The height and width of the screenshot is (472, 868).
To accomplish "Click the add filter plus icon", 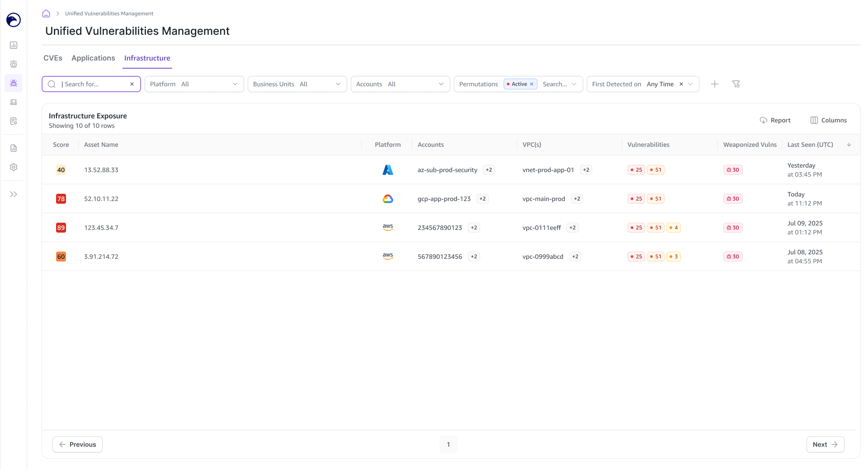I will 715,84.
